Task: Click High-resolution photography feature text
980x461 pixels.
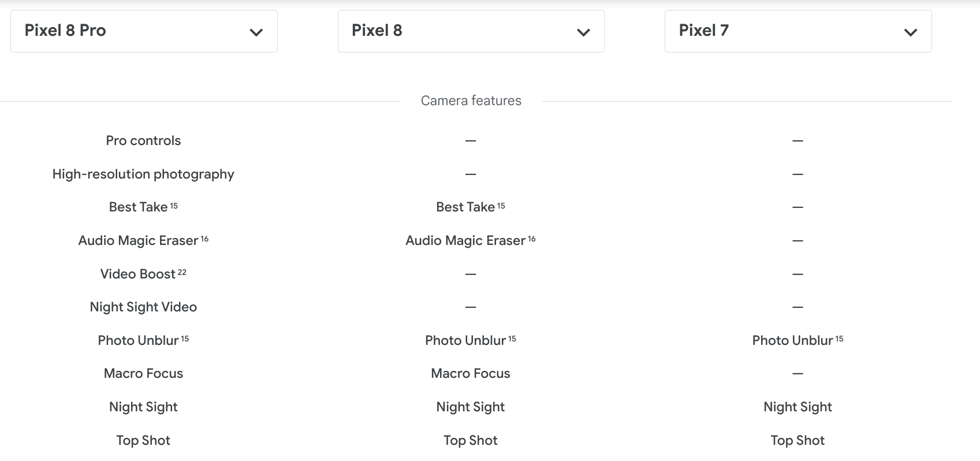Action: tap(143, 174)
